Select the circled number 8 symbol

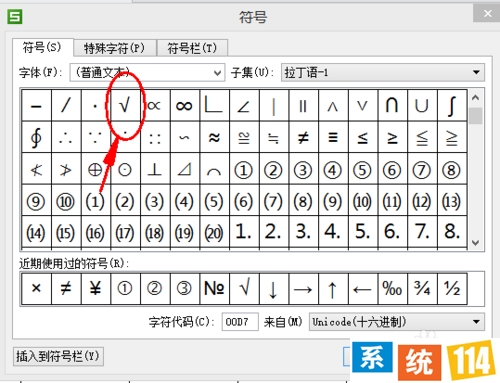[x=452, y=169]
